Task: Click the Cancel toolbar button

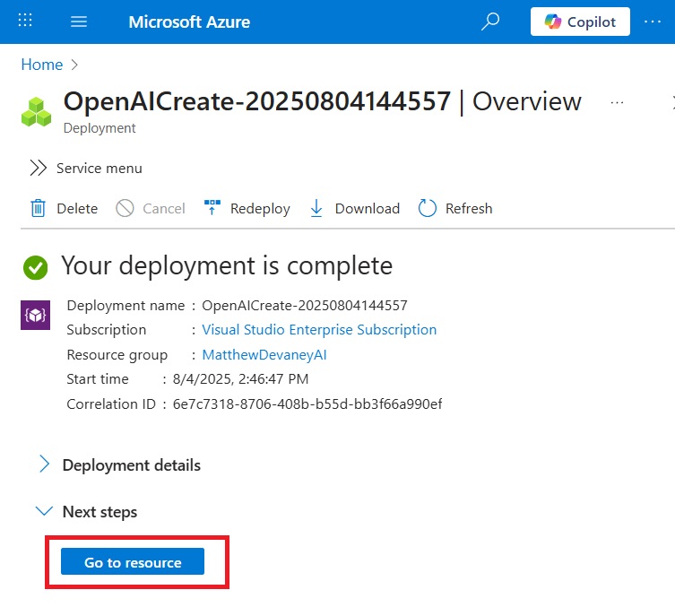Action: (151, 208)
